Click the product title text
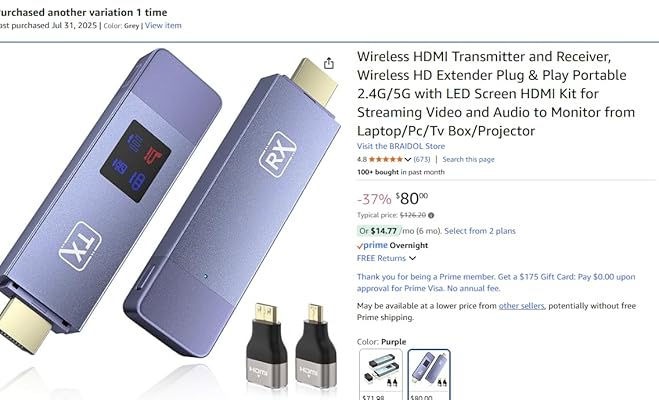This screenshot has height=400, width=659. point(496,93)
